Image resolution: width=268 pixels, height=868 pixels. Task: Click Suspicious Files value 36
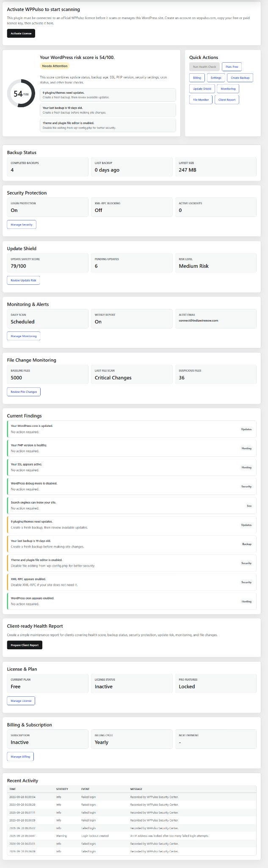coord(182,378)
